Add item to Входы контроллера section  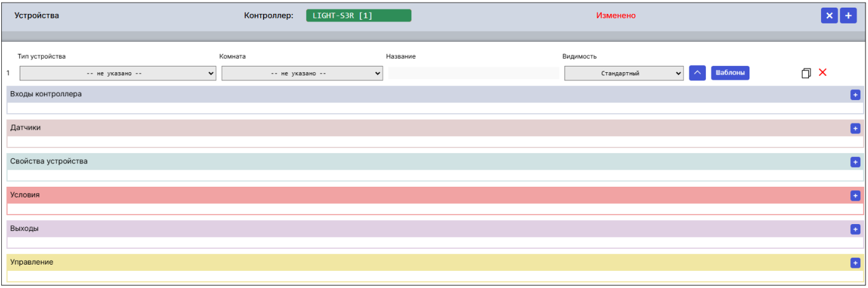[x=855, y=95]
